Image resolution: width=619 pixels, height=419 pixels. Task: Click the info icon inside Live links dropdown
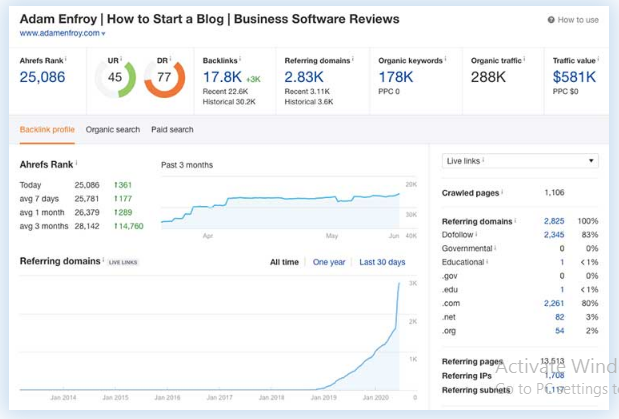pos(483,160)
